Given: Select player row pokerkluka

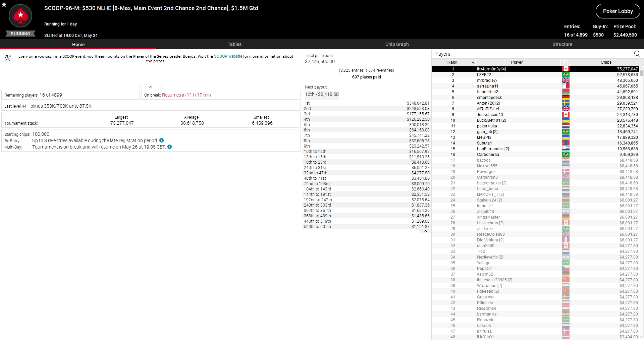Looking at the screenshot, I should click(x=535, y=126).
